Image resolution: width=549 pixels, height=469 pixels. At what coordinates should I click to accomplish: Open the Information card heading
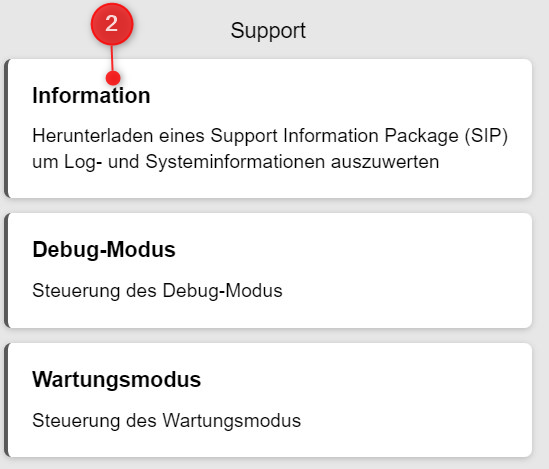click(x=91, y=95)
